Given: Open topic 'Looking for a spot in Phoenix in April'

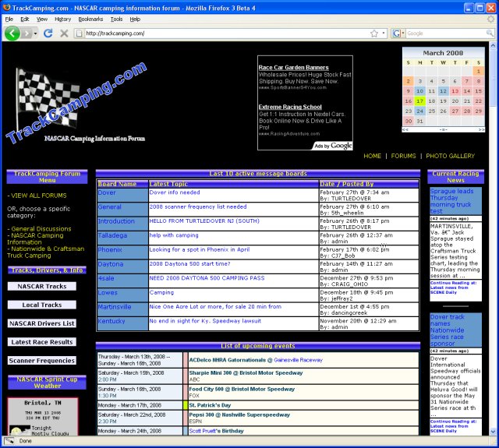Looking at the screenshot, I should [x=200, y=249].
